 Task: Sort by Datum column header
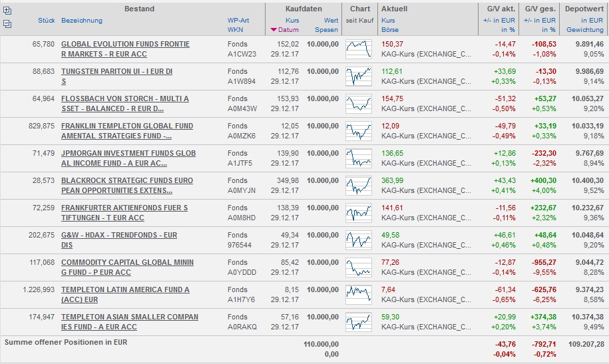click(288, 29)
